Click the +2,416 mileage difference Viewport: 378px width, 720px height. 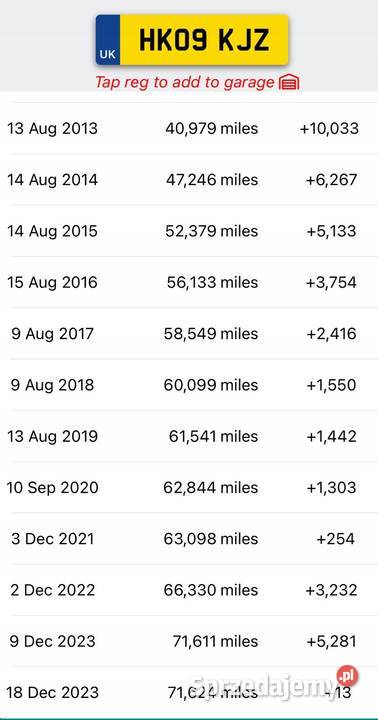click(331, 333)
